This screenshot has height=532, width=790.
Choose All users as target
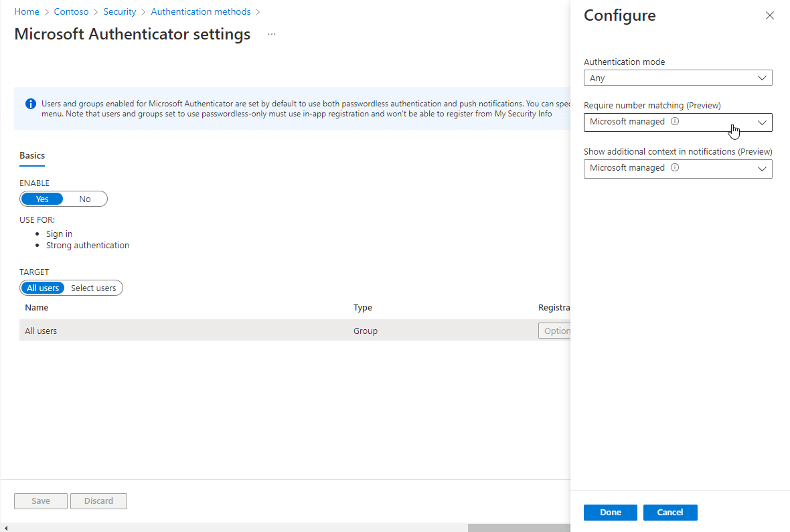43,288
